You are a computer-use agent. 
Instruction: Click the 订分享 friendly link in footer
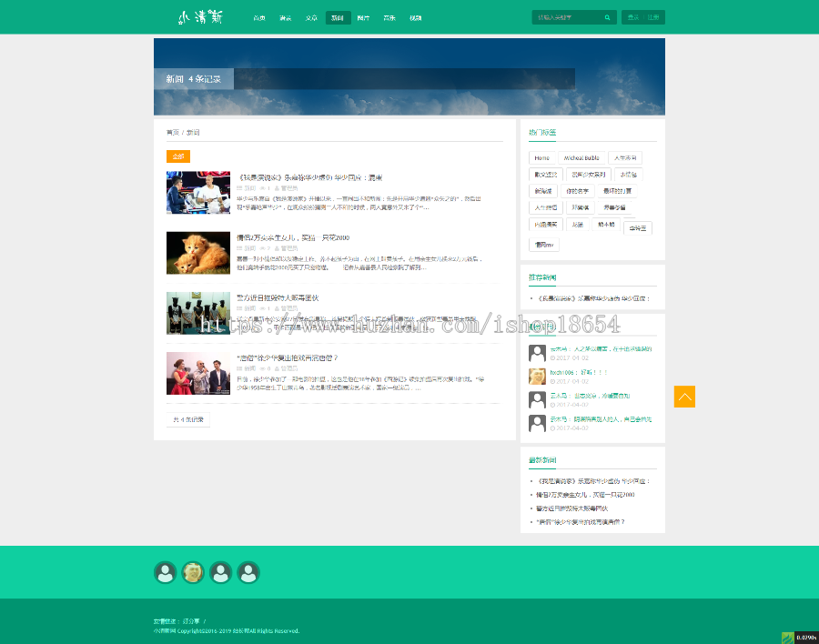191,621
